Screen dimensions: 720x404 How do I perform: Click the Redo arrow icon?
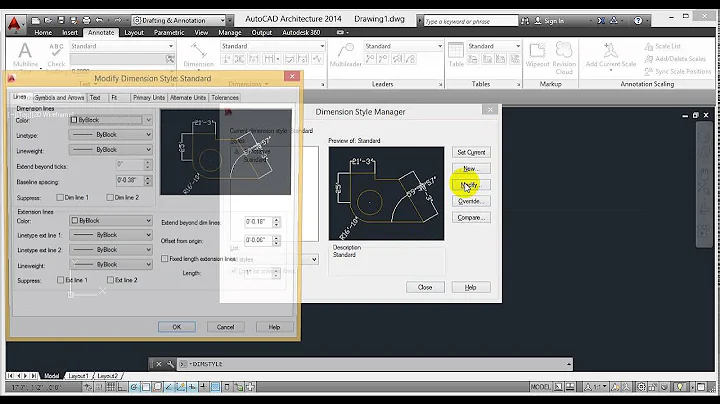tap(118, 20)
